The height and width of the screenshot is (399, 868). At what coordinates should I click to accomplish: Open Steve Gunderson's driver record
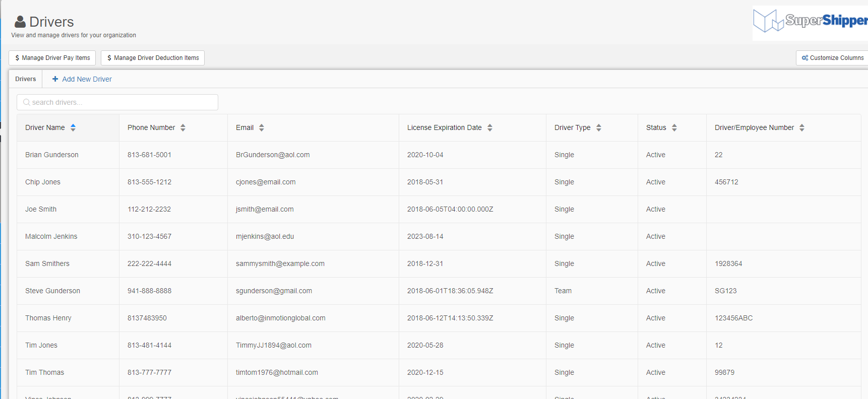52,291
